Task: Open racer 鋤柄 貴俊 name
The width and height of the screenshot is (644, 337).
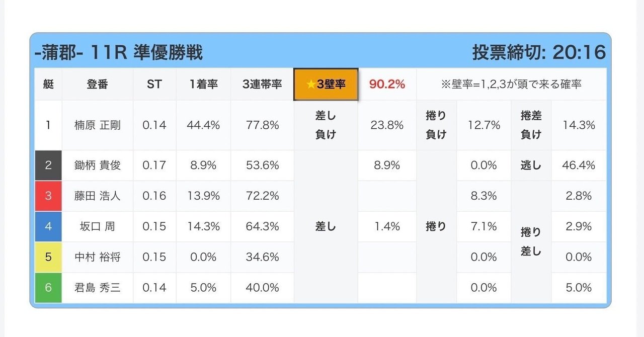Action: tap(98, 165)
